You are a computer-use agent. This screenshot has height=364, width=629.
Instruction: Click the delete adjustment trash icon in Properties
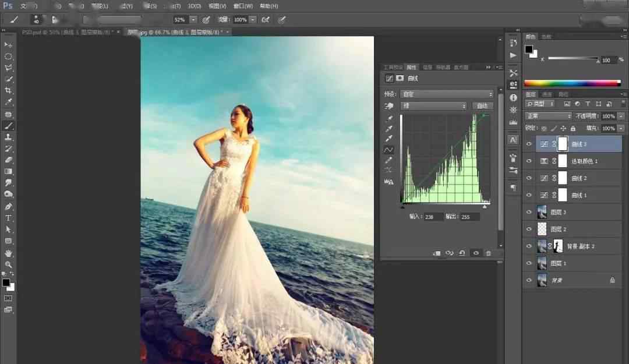point(488,253)
